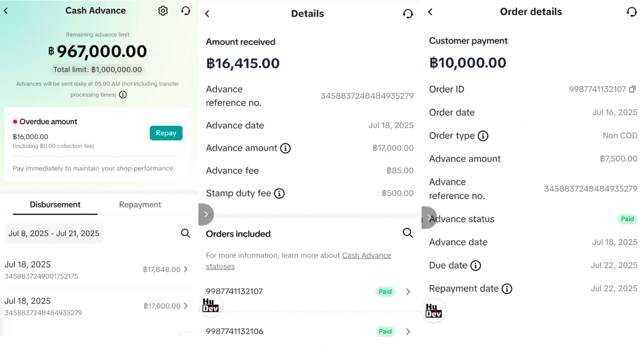The height and width of the screenshot is (348, 644).
Task: Click headset support icon in Order details
Action: (632, 12)
